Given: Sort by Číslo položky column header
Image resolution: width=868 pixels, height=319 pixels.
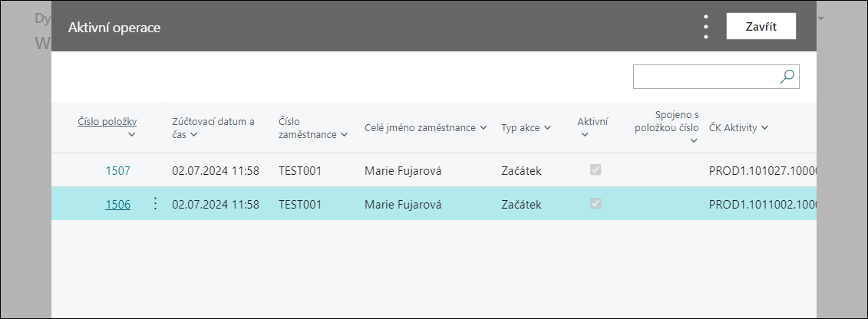Looking at the screenshot, I should coord(107,122).
